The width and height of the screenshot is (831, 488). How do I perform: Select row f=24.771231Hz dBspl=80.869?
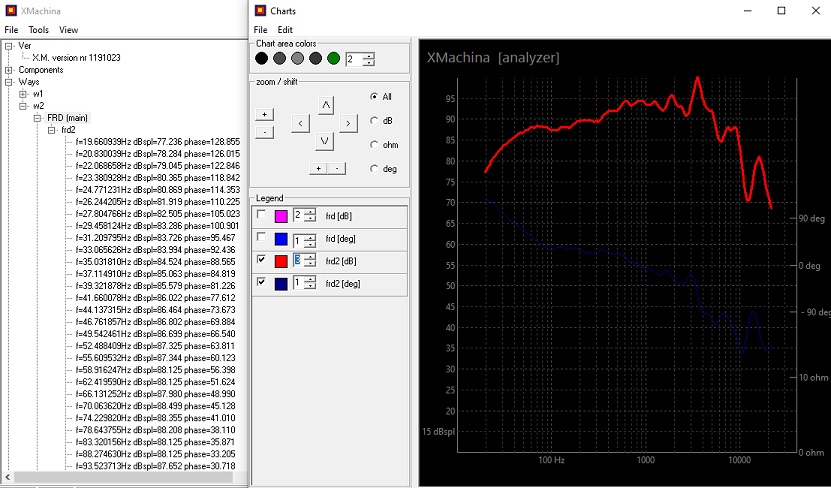click(158, 190)
